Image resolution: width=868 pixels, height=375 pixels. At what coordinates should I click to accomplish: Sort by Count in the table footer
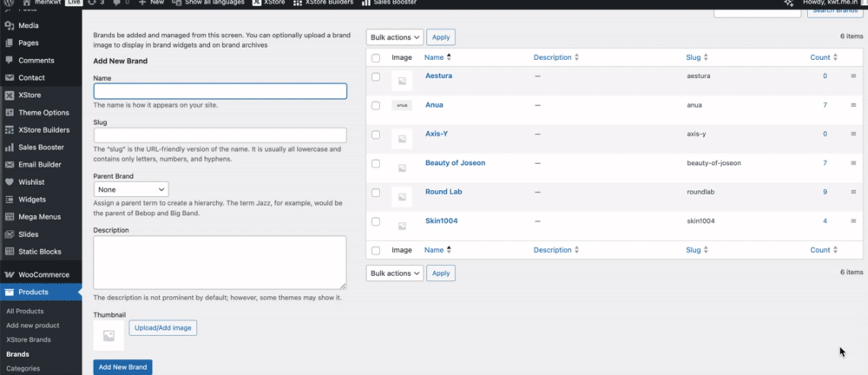point(824,250)
